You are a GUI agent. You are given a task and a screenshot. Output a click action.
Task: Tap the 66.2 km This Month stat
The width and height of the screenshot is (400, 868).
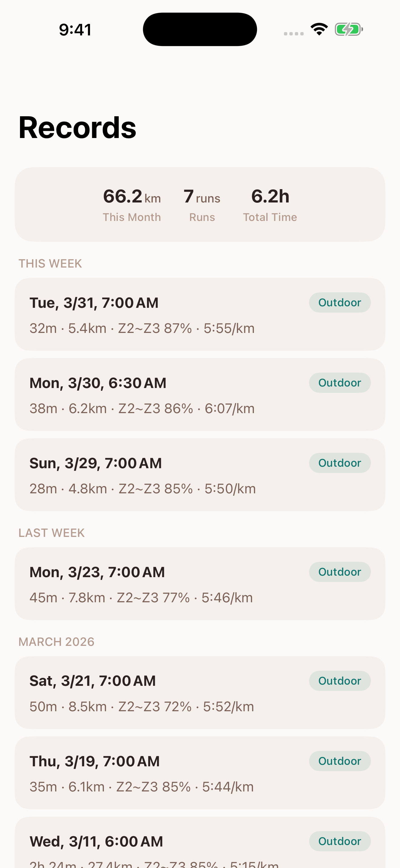tap(132, 204)
